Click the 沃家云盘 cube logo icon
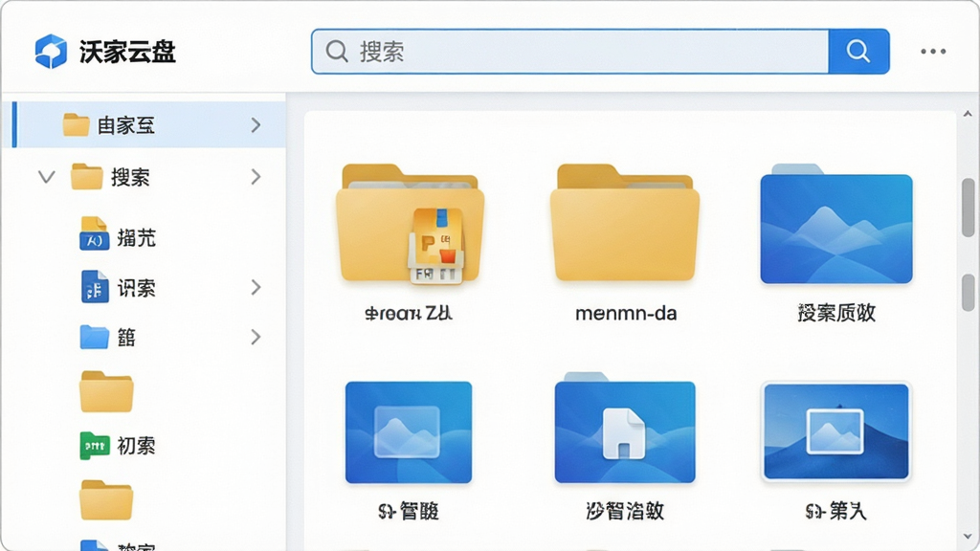This screenshot has width=980, height=551. tap(51, 52)
